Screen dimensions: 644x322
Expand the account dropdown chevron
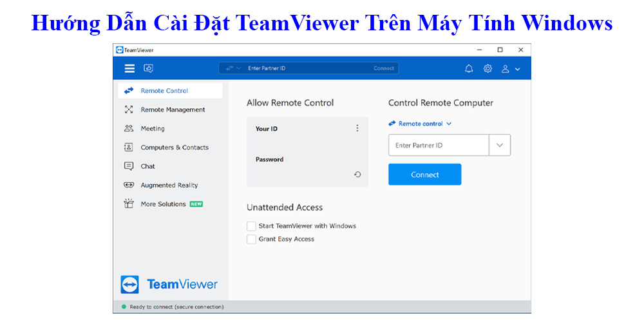click(517, 70)
